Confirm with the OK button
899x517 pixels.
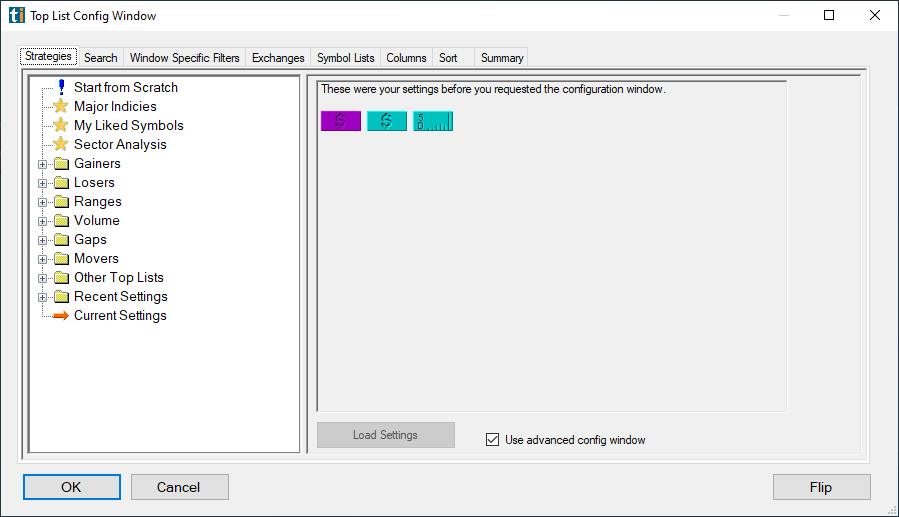point(72,487)
